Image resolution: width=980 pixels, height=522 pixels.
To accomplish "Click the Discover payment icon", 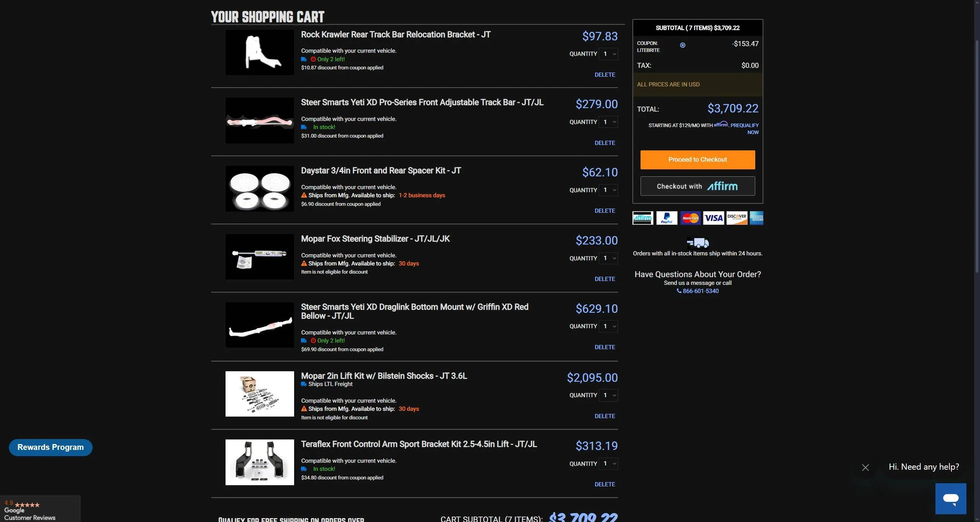I will coord(737,218).
